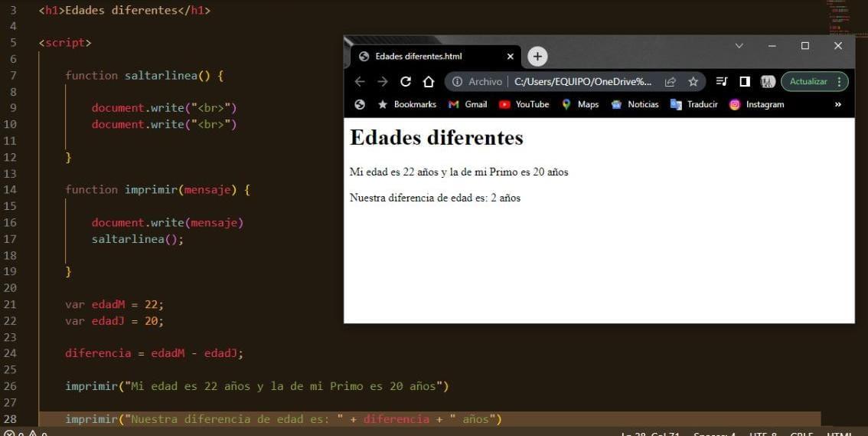Minimize the Chrome window

tap(772, 46)
